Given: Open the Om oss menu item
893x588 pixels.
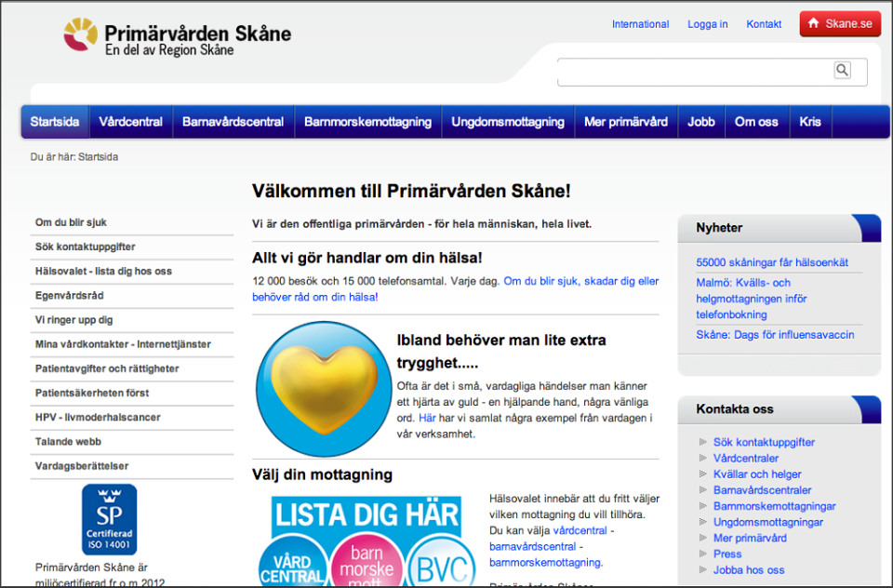Looking at the screenshot, I should 756,121.
